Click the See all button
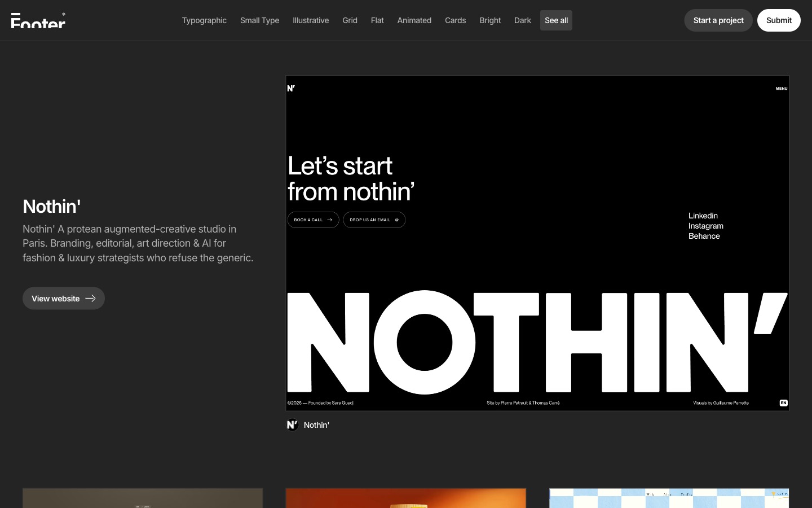The image size is (812, 508). (556, 20)
